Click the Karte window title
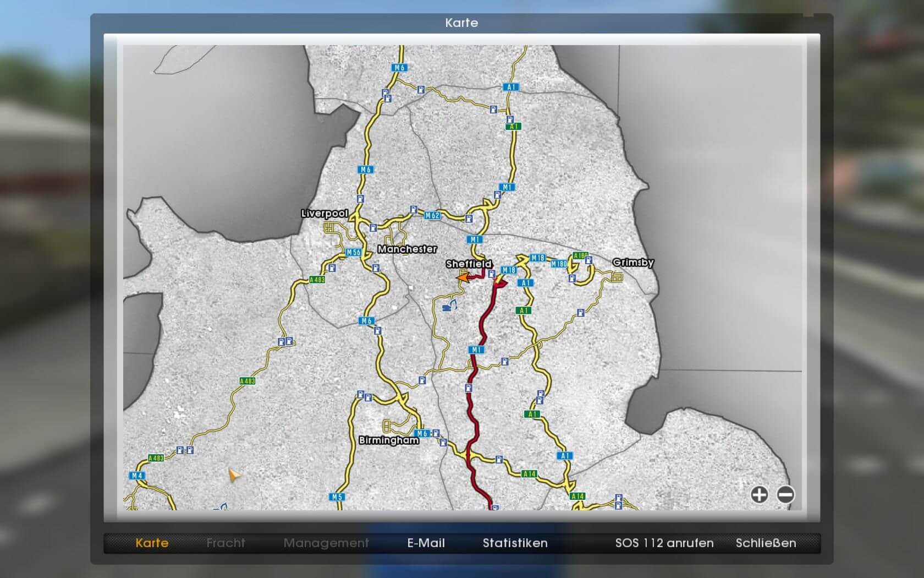This screenshot has width=924, height=578. click(461, 23)
